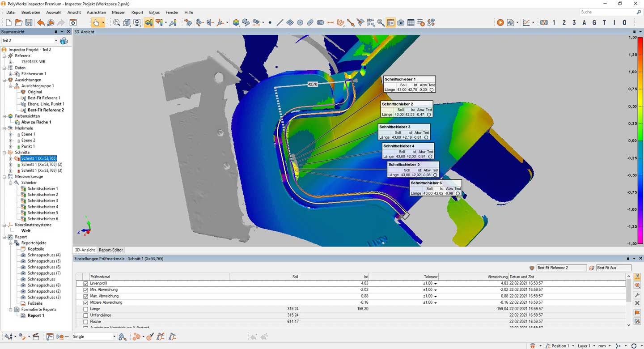Select Best-Fit Referenz 1 in the tree
This screenshot has width=644, height=349.
point(44,98)
